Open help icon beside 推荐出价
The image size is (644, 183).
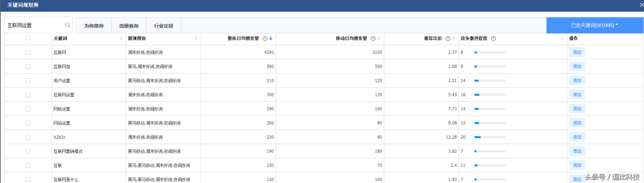coord(448,38)
